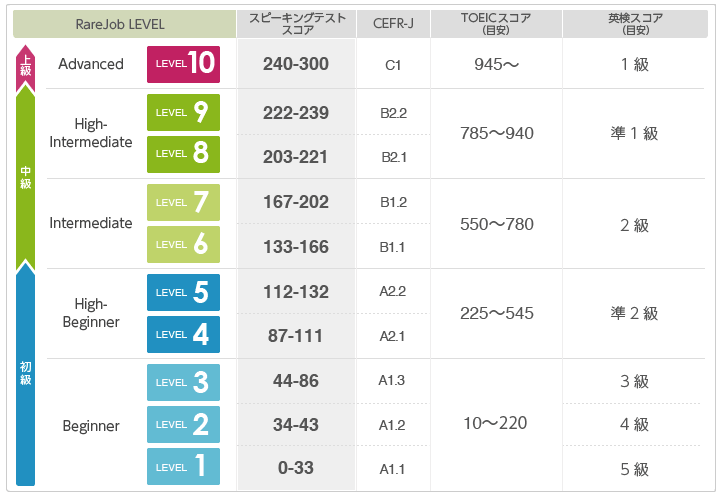
Task: Click the pink 上級 arrow bar
Action: coord(25,68)
